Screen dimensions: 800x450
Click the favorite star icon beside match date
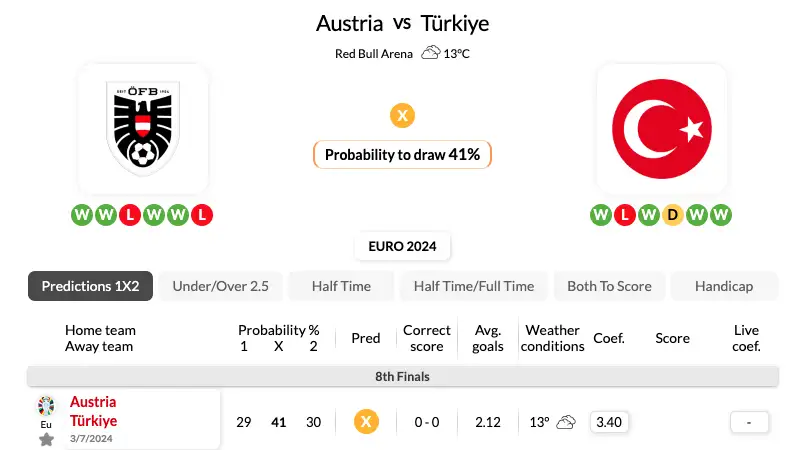(x=46, y=439)
